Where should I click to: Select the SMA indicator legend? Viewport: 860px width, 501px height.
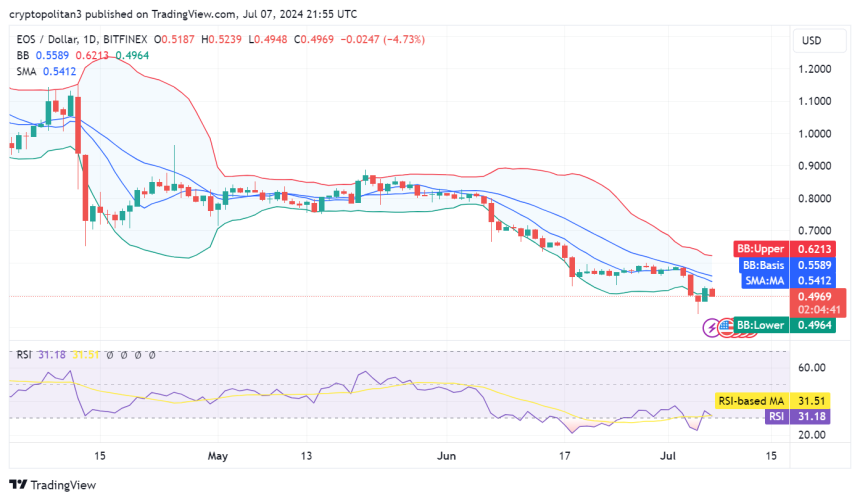[x=27, y=71]
